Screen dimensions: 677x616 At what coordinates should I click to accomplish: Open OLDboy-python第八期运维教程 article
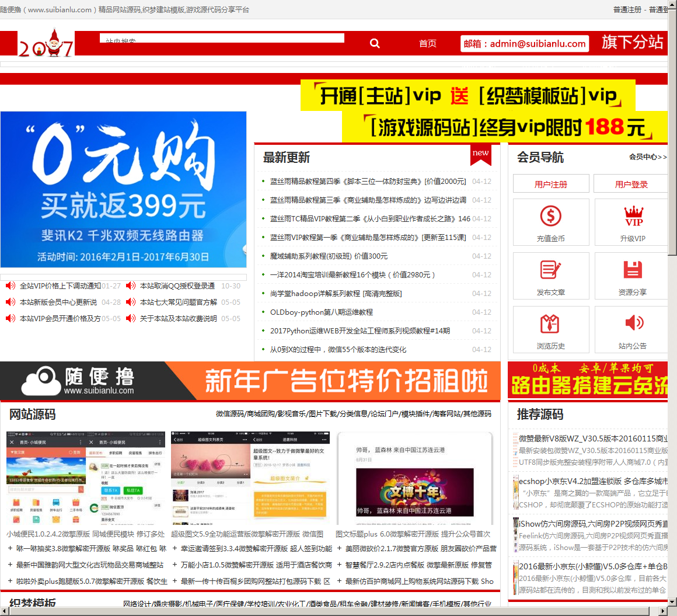click(x=321, y=312)
